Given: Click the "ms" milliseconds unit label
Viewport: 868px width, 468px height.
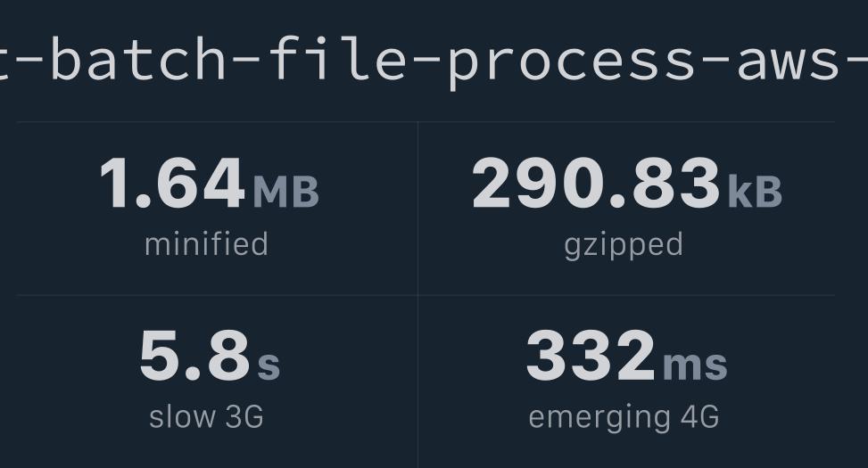Looking at the screenshot, I should point(695,365).
